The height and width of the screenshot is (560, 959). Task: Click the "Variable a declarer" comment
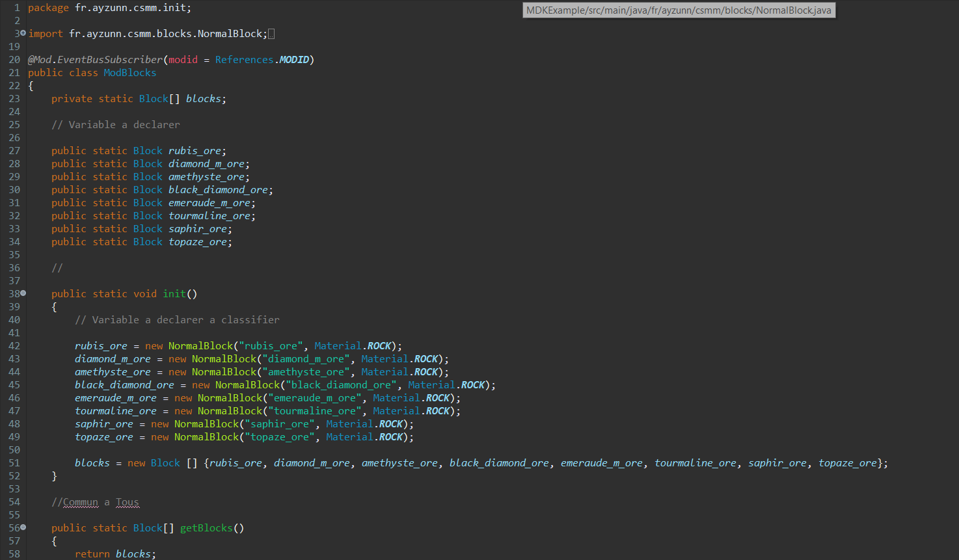(116, 125)
